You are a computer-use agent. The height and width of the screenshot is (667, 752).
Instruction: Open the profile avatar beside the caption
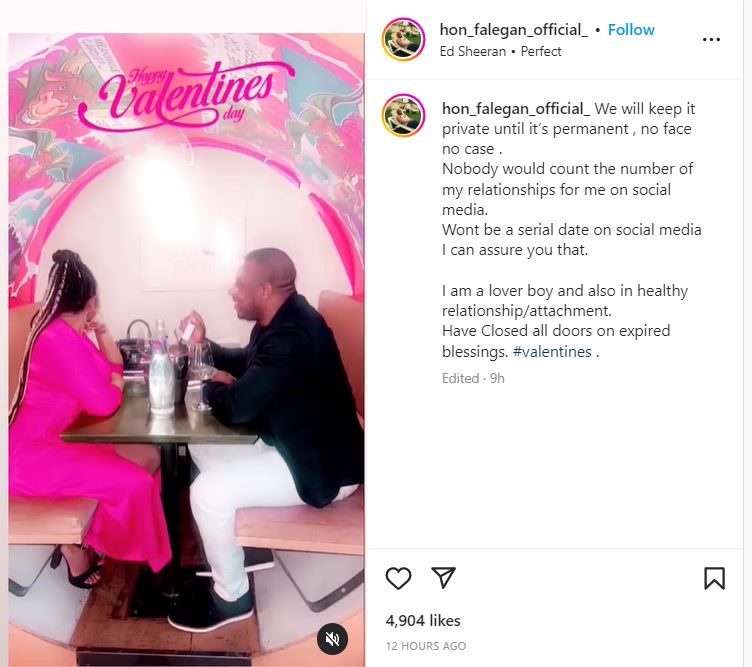coord(403,116)
